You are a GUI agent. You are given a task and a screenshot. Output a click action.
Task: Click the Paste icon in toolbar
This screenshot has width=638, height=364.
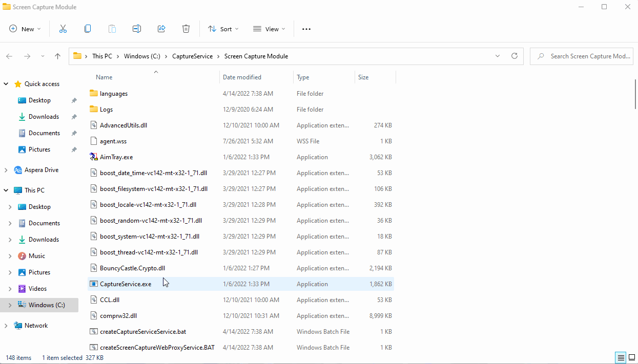tap(112, 29)
